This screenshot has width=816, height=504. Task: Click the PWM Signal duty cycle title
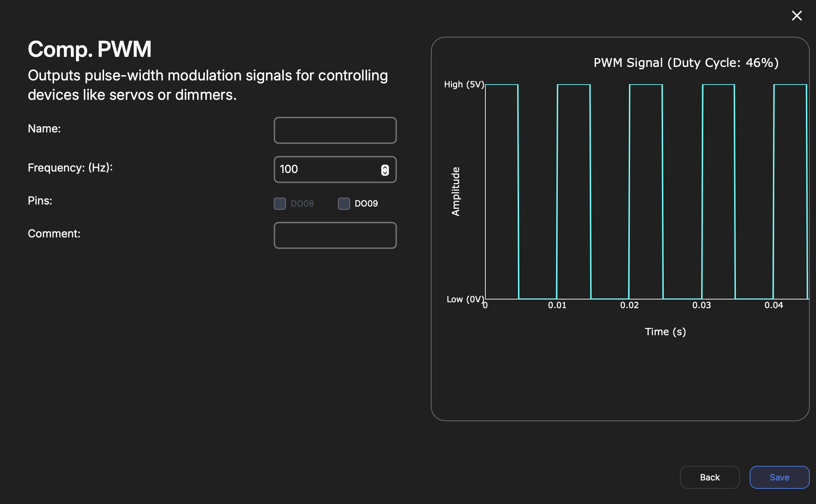[x=686, y=63]
